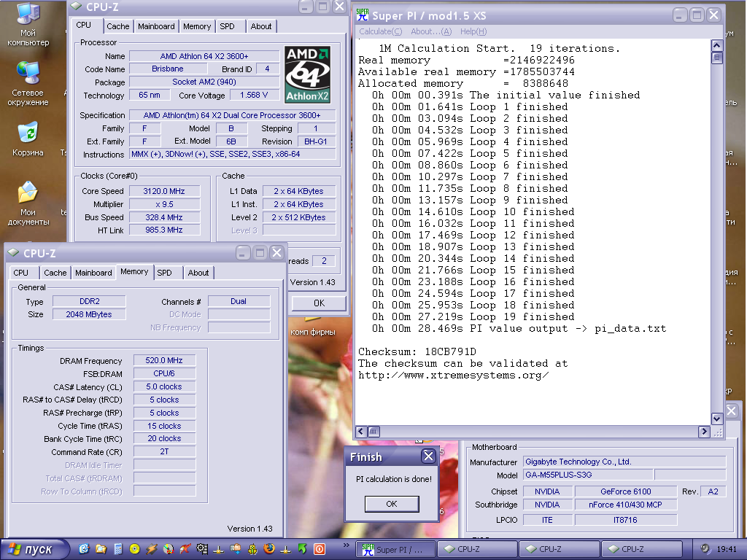
Task: Select Mainboard tab in front CPU-Z window
Action: click(x=93, y=273)
